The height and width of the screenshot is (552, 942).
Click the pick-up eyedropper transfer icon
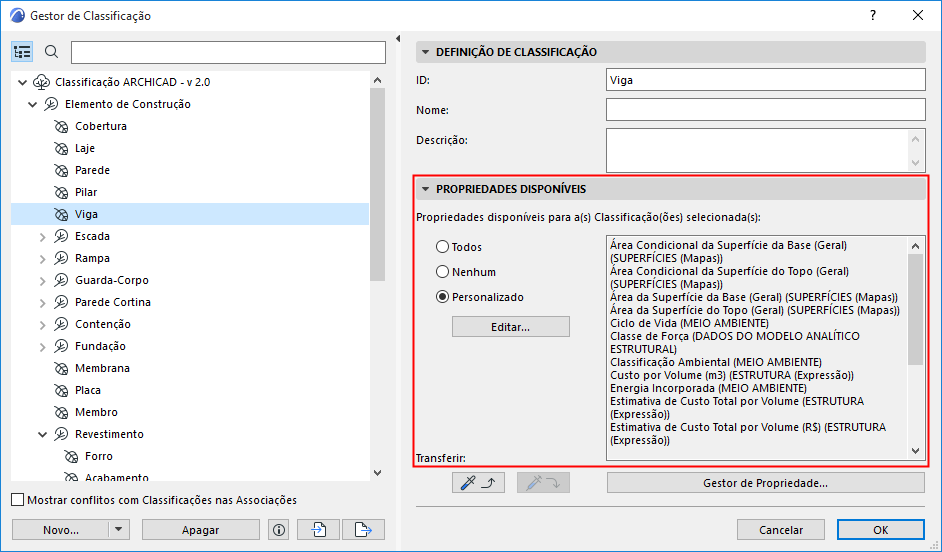pyautogui.click(x=478, y=483)
